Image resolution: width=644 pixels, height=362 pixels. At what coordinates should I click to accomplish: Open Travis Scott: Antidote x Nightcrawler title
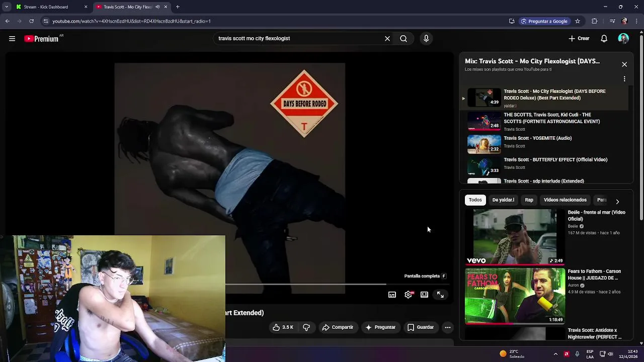point(595,334)
